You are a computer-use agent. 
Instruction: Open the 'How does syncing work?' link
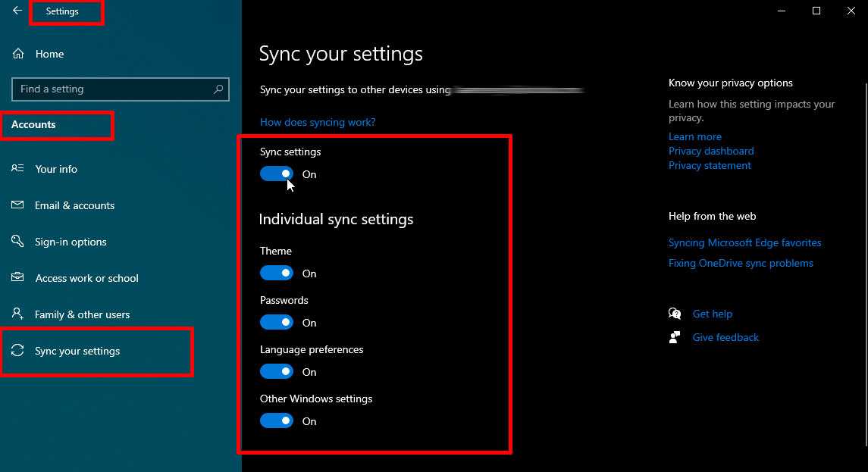click(318, 122)
